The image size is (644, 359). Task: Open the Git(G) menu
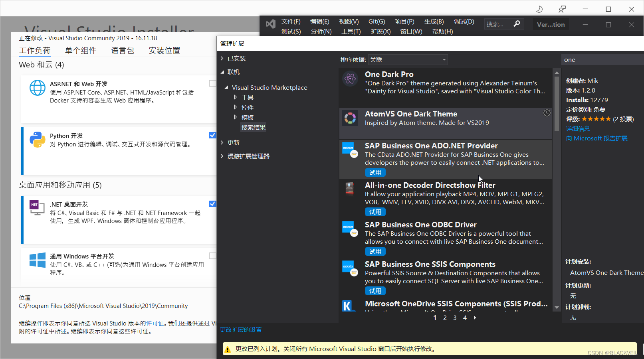(x=376, y=22)
